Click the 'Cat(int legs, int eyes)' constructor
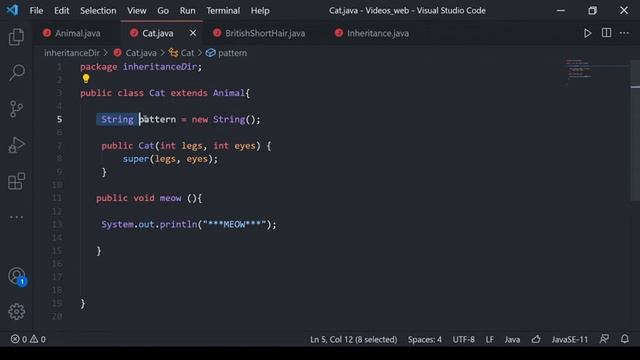 click(199, 146)
